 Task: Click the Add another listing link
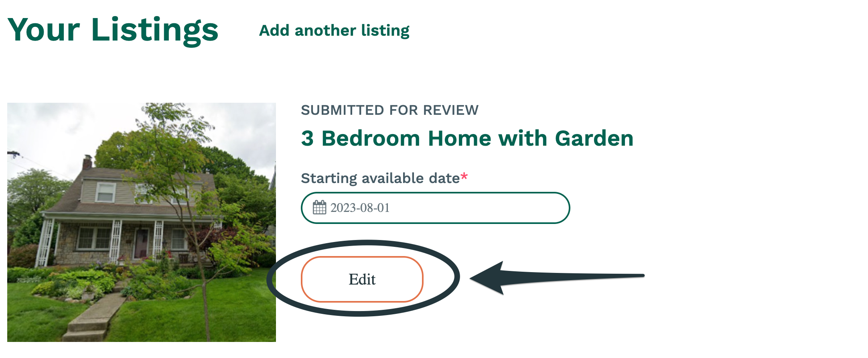(334, 31)
